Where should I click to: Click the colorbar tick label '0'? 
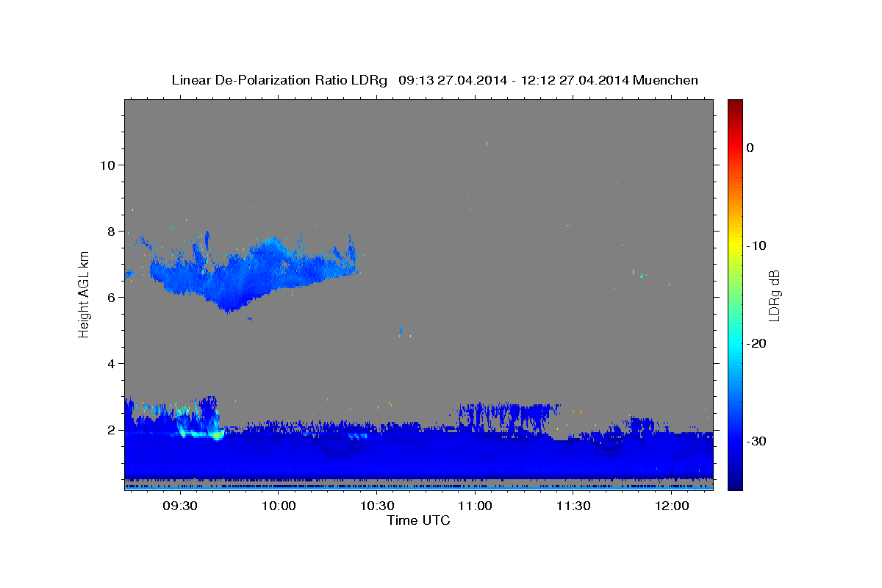[750, 148]
